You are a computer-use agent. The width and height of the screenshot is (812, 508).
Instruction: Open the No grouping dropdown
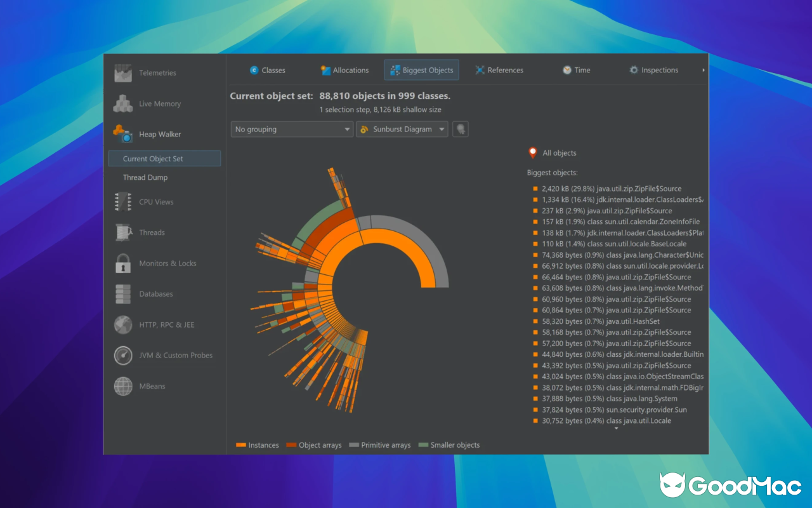tap(291, 129)
